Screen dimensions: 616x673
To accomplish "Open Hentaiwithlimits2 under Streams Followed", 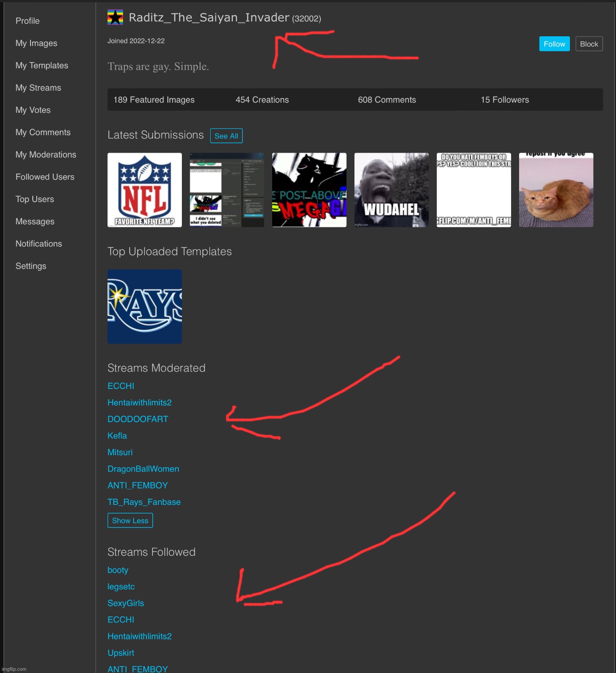I will tap(139, 636).
